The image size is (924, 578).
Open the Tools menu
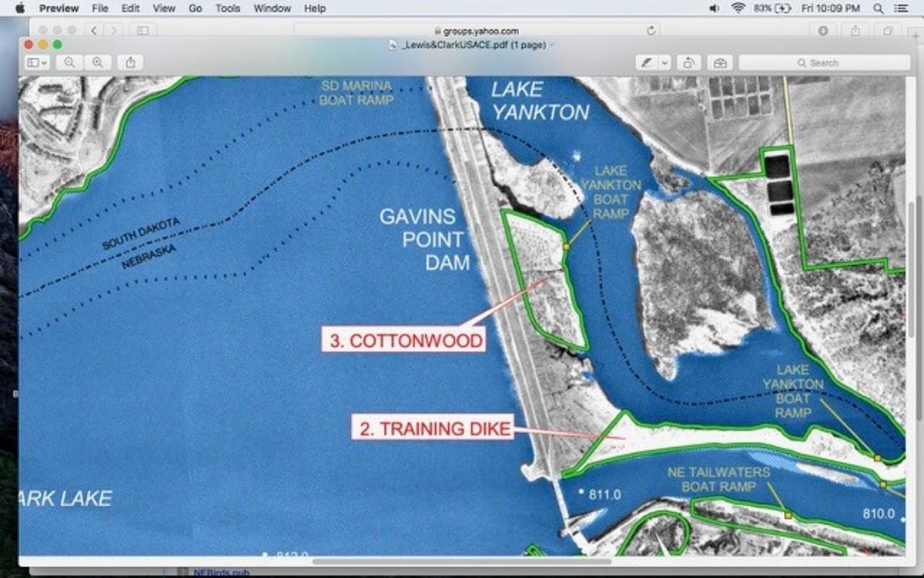point(228,8)
